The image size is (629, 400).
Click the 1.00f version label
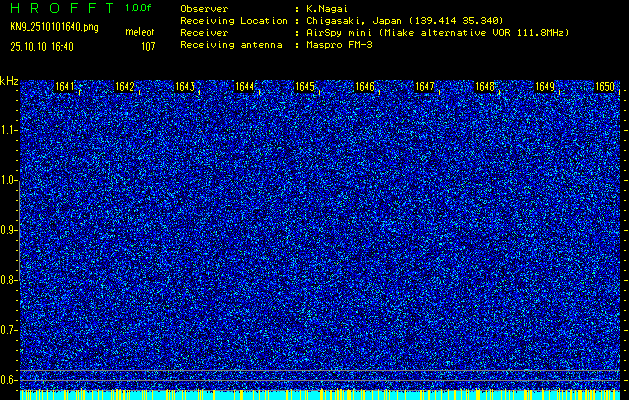tap(139, 8)
